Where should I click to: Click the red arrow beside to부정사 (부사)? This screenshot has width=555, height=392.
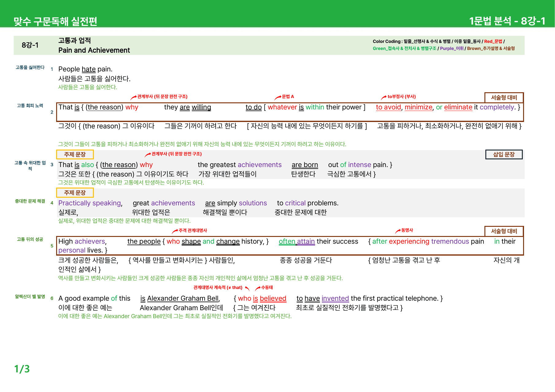[x=384, y=97]
